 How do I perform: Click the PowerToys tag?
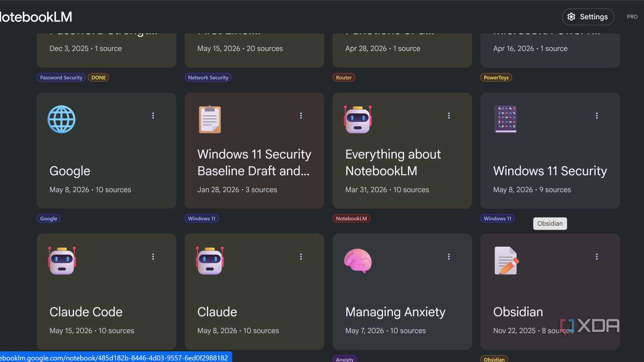[x=496, y=77]
